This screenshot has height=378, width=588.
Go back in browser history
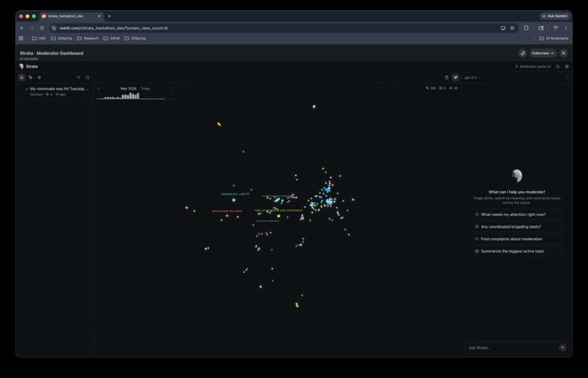click(22, 28)
